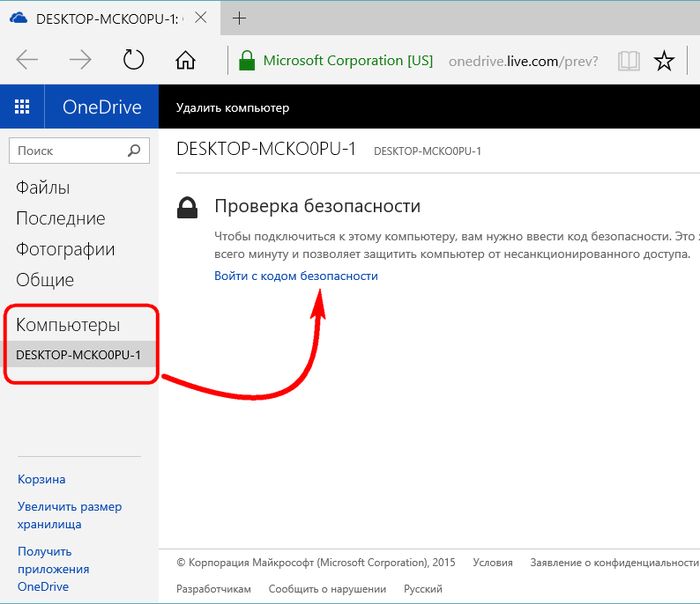Click Увеличить размер хранилища link

70,515
